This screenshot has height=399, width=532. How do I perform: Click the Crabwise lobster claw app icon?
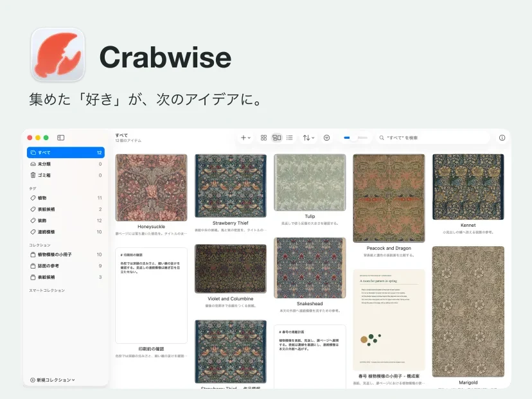click(x=58, y=54)
